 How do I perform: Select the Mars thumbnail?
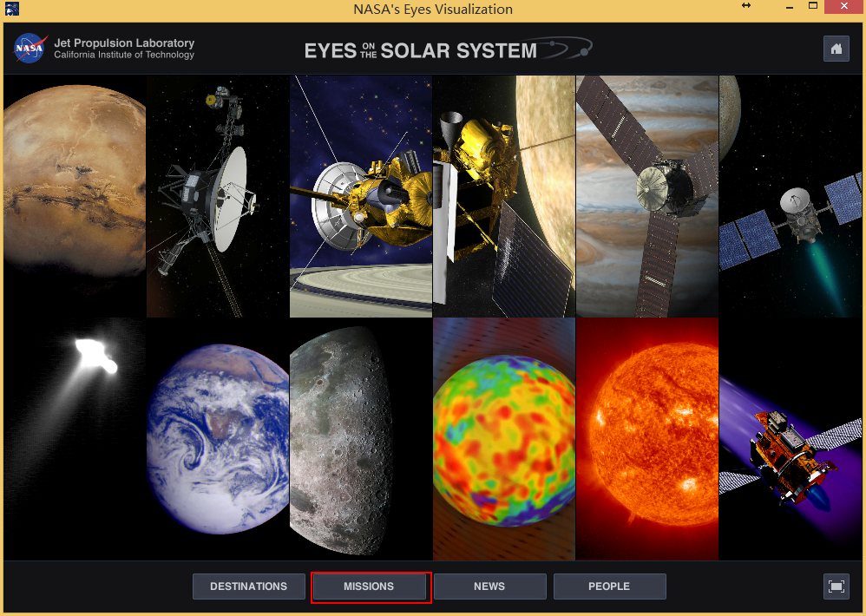tap(74, 195)
